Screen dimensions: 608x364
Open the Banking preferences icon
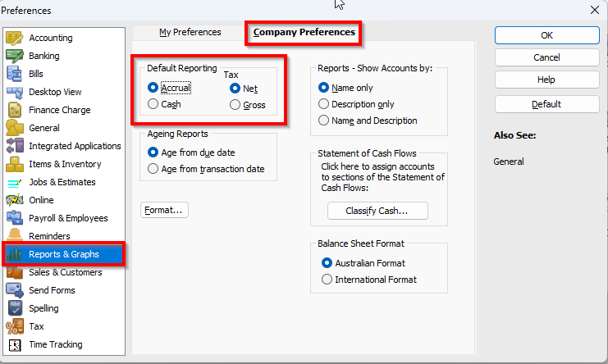coord(15,56)
